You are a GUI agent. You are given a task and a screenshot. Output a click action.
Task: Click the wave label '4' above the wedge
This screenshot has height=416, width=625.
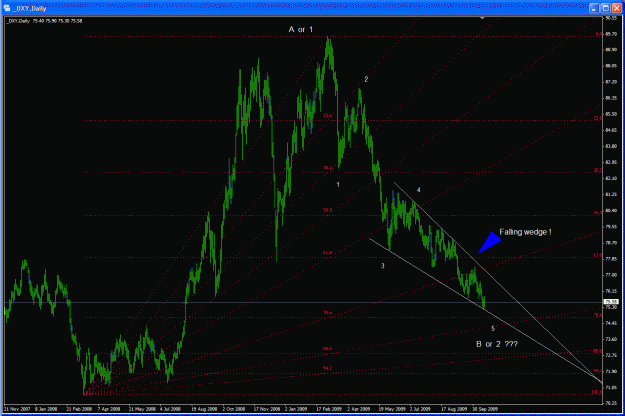[419, 190]
